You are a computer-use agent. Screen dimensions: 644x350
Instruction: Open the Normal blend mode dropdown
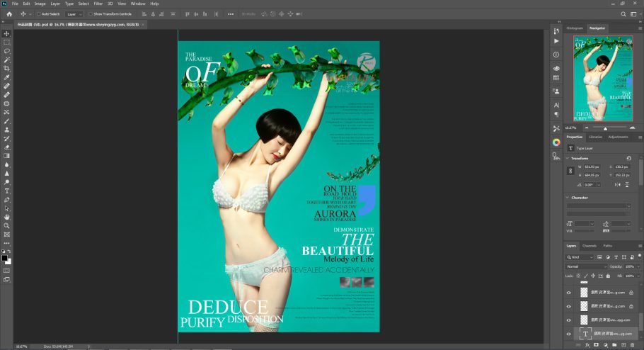[586, 266]
